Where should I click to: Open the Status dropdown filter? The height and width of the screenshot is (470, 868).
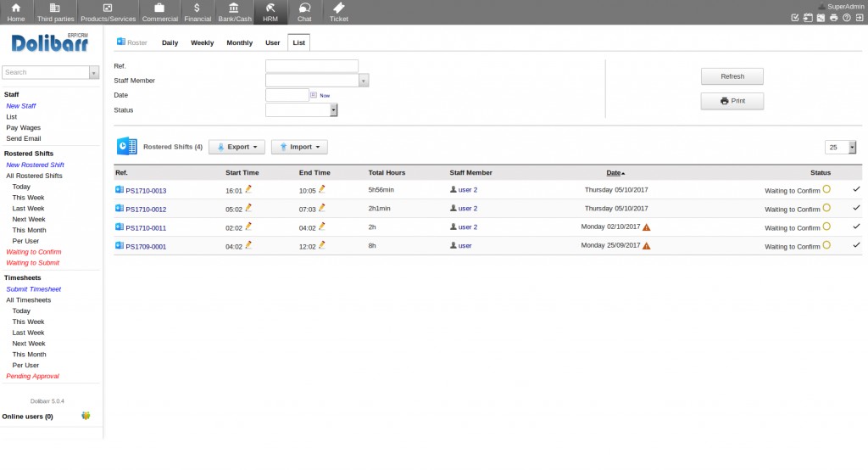coord(302,109)
